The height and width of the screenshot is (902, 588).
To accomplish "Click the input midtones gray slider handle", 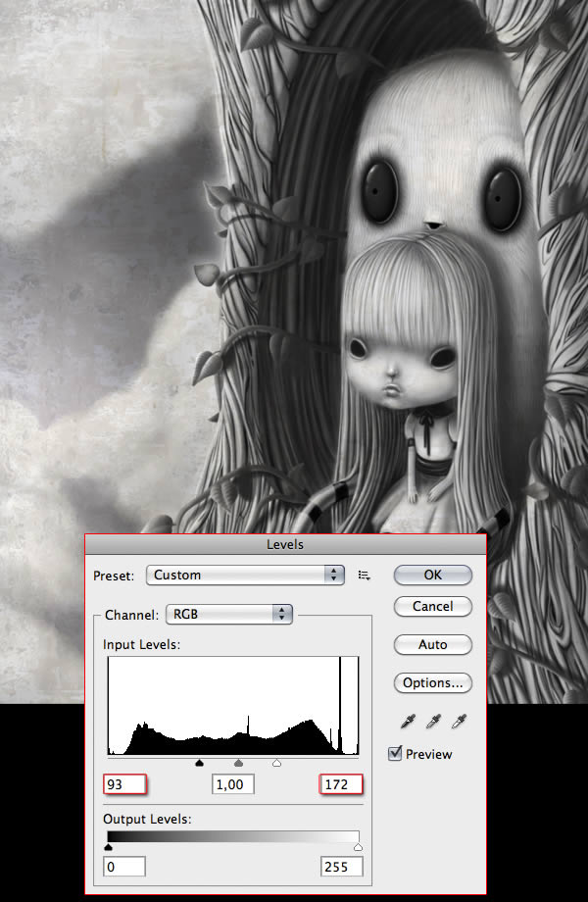I will tap(238, 763).
